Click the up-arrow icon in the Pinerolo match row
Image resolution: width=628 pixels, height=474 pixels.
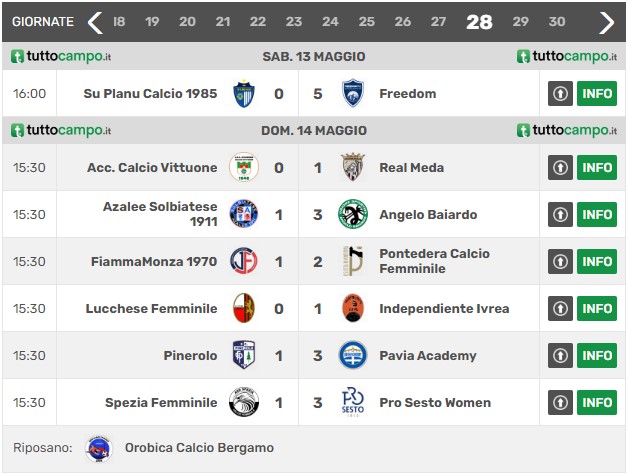[x=560, y=355]
